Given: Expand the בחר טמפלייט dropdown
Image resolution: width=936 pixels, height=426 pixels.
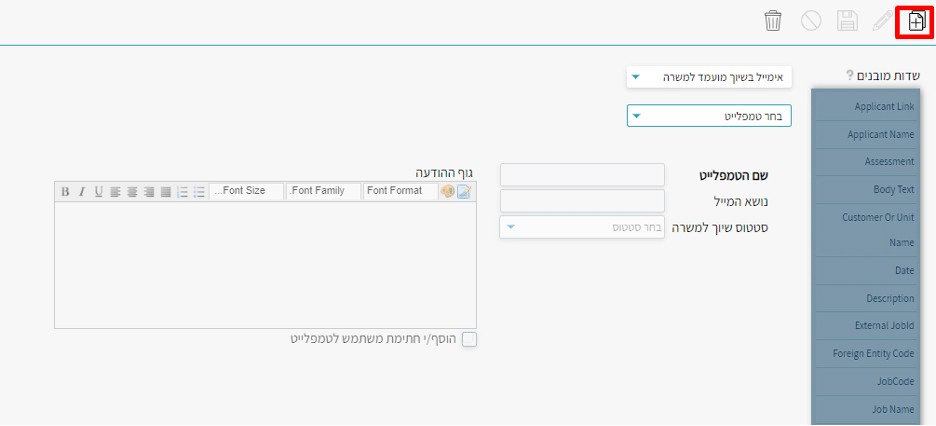Looking at the screenshot, I should [709, 117].
